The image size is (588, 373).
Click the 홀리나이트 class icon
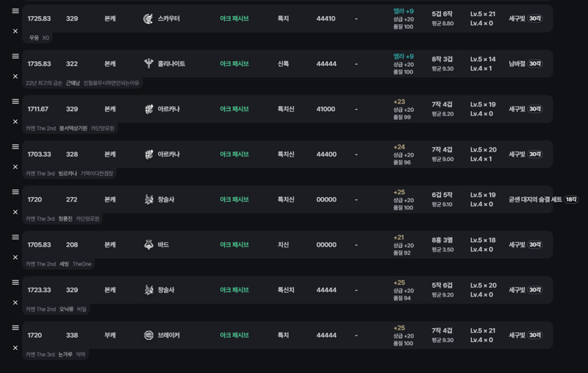tap(148, 64)
